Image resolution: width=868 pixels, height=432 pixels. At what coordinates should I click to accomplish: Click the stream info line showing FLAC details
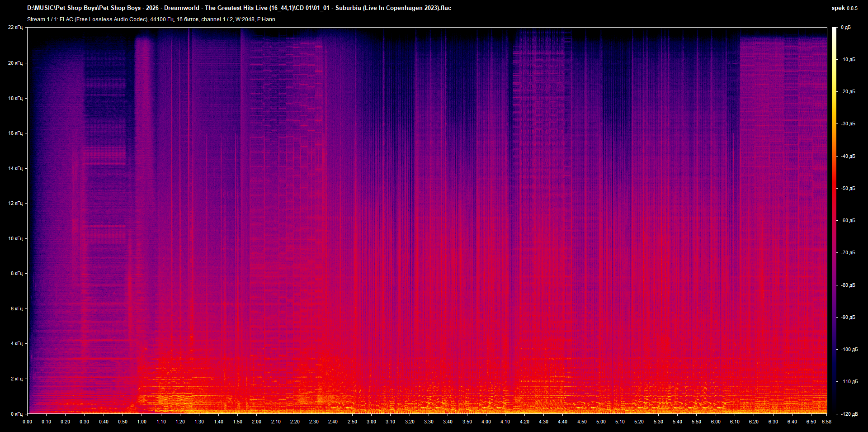(149, 19)
